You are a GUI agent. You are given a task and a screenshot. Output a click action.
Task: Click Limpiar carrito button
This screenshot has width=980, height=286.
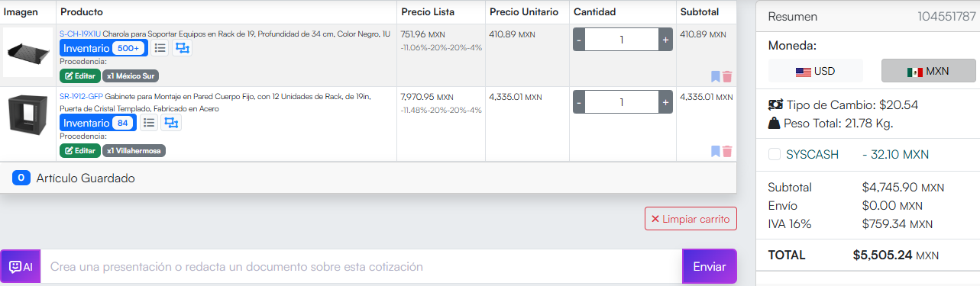(x=691, y=219)
